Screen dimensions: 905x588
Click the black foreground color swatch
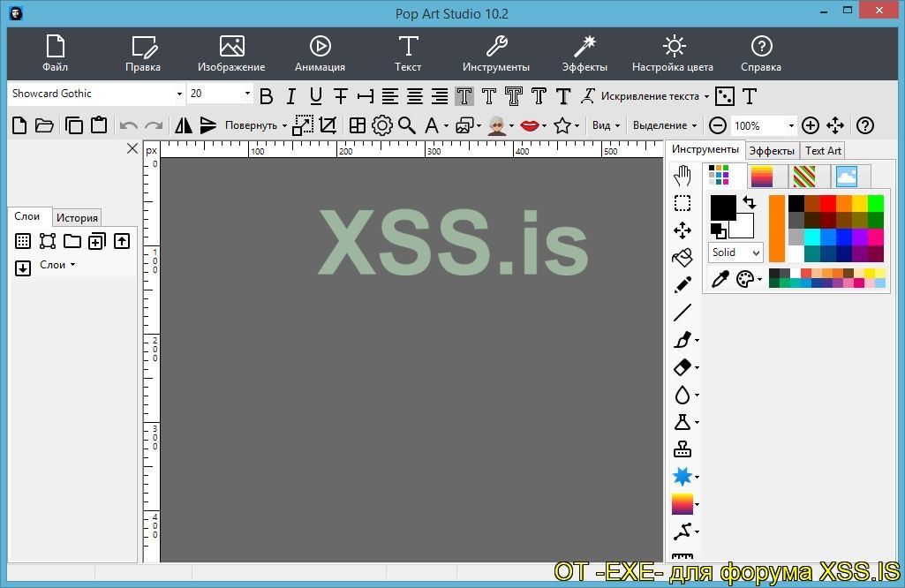(722, 207)
